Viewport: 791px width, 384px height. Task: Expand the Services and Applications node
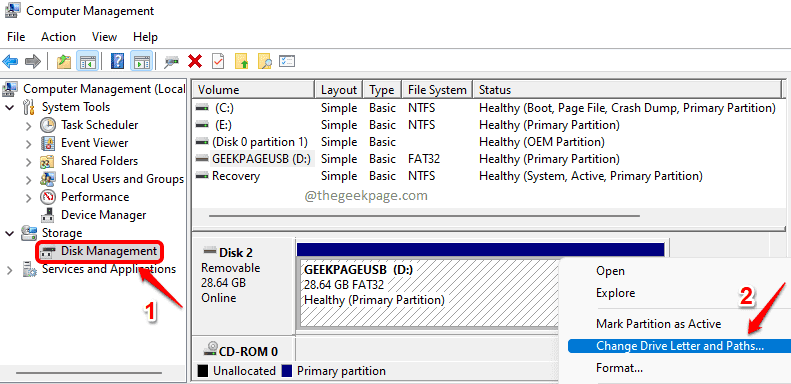10,270
